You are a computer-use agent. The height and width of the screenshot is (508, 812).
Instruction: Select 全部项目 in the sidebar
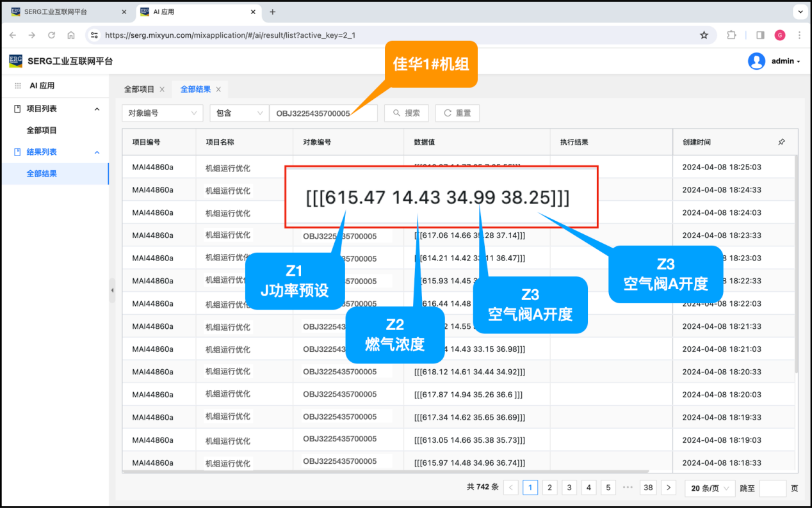42,131
